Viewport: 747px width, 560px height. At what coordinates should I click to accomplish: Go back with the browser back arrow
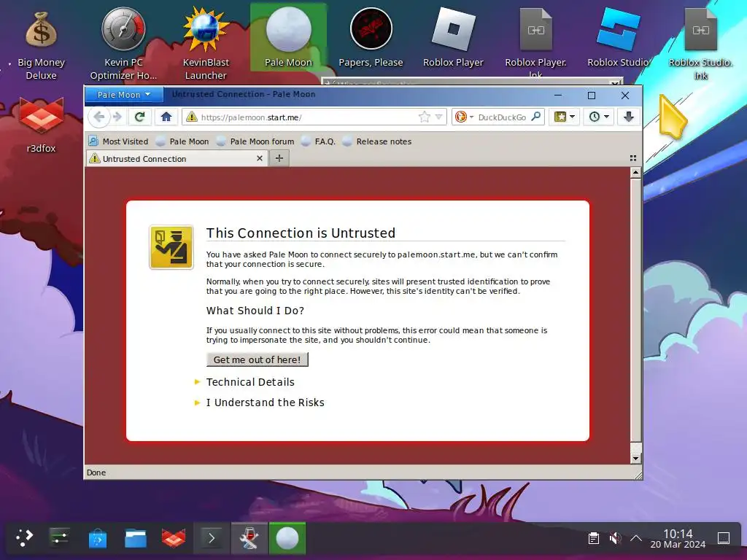(x=99, y=117)
